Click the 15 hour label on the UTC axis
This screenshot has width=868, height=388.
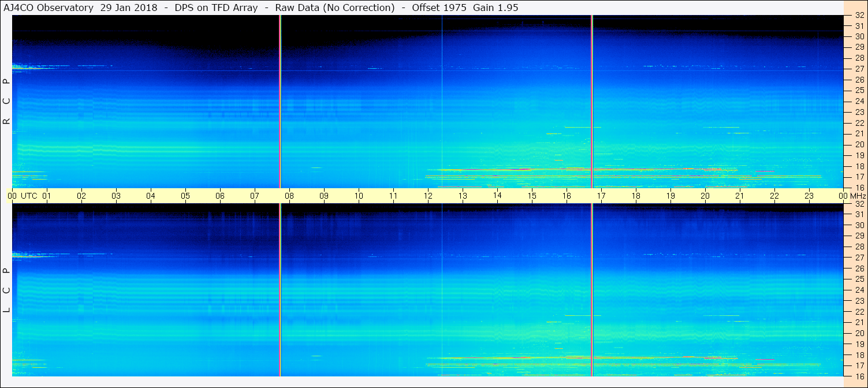click(532, 196)
